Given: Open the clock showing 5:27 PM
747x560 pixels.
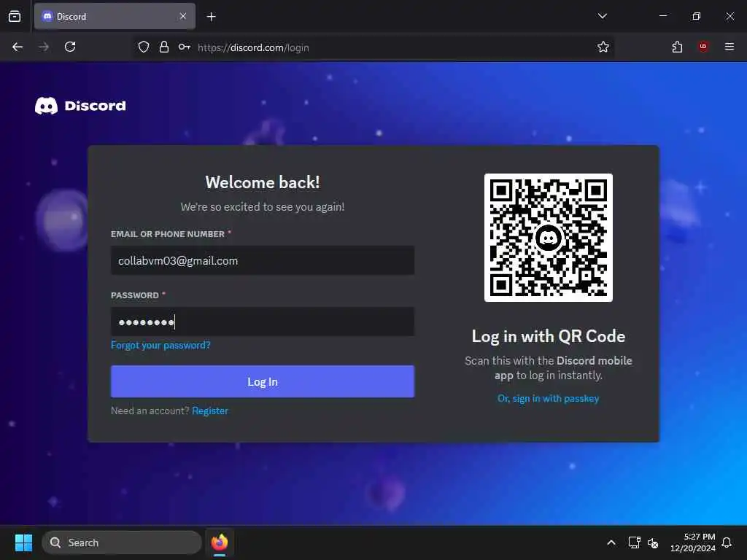Looking at the screenshot, I should coord(693,542).
